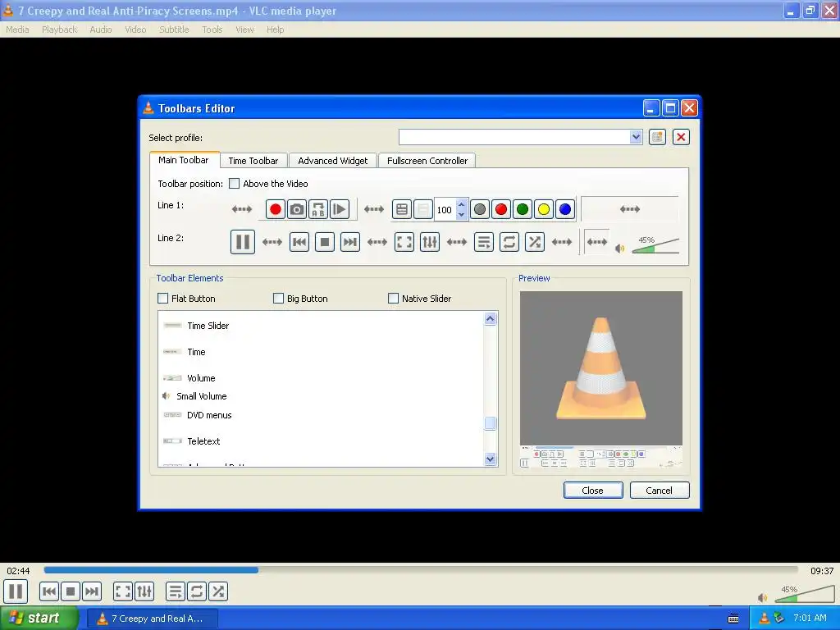The height and width of the screenshot is (630, 840).
Task: Click the volume speaker icon in Line 2
Action: coord(620,248)
